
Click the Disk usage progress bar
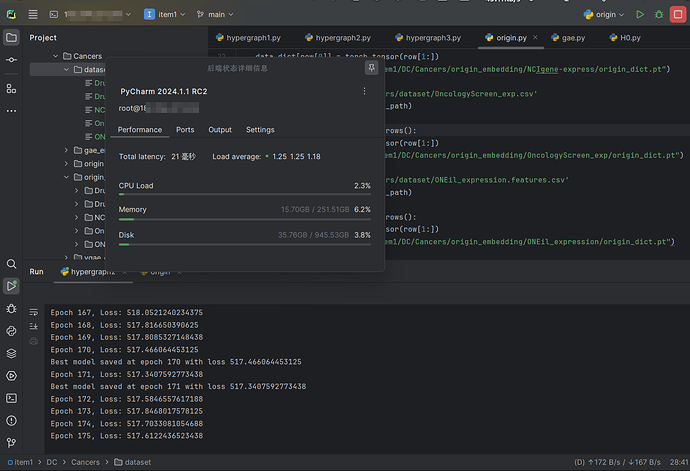[245, 244]
